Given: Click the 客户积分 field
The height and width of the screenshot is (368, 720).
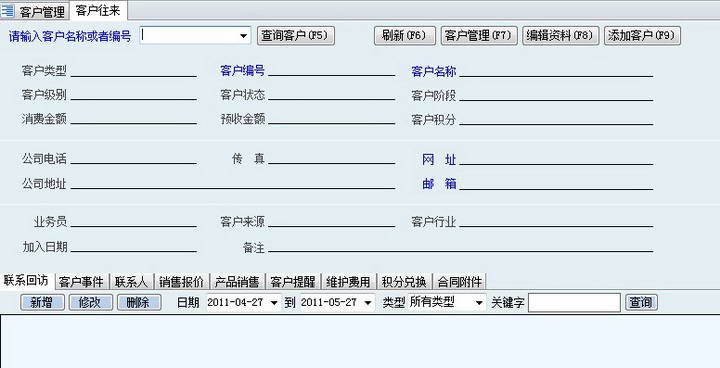Looking at the screenshot, I should coord(556,119).
